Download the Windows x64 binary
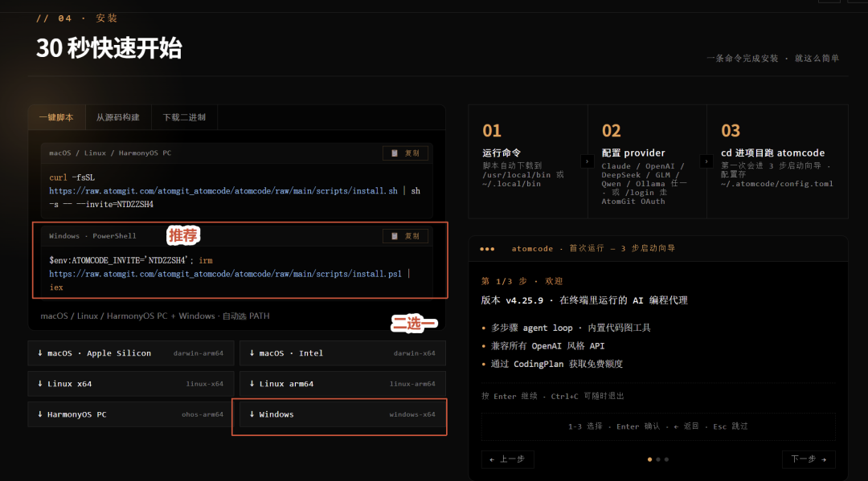The image size is (868, 481). click(342, 414)
